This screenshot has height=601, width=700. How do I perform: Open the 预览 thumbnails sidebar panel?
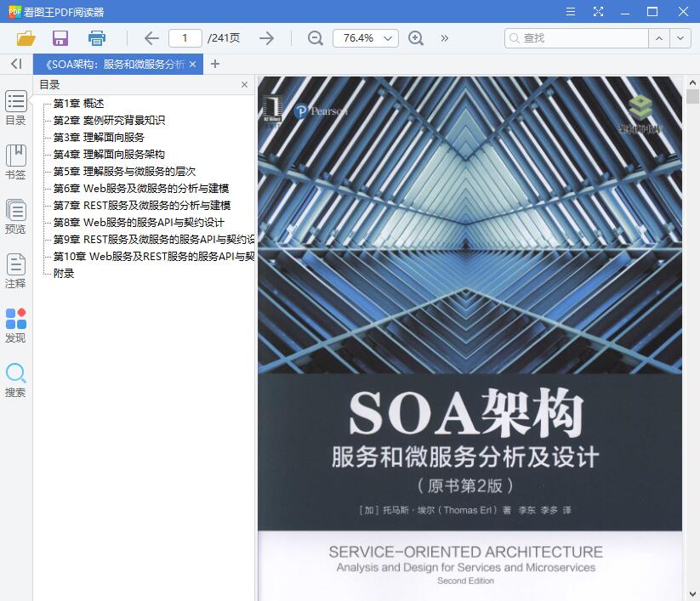click(x=15, y=217)
